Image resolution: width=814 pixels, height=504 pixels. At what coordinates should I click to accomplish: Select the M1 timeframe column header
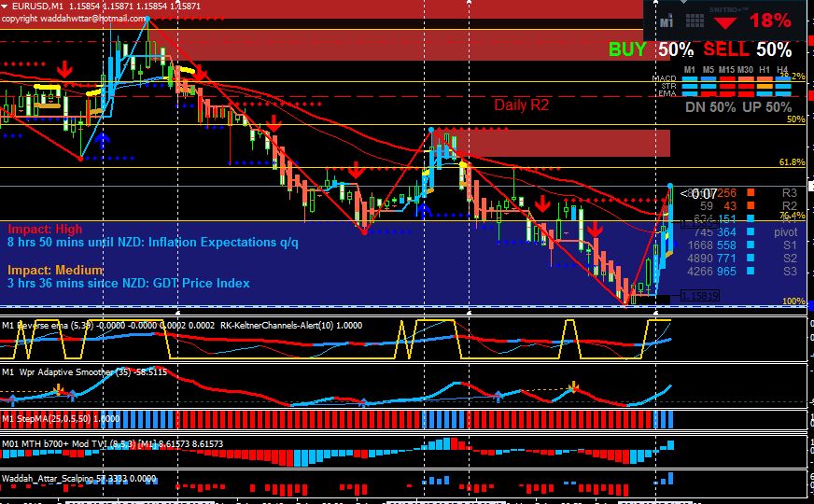tap(690, 70)
